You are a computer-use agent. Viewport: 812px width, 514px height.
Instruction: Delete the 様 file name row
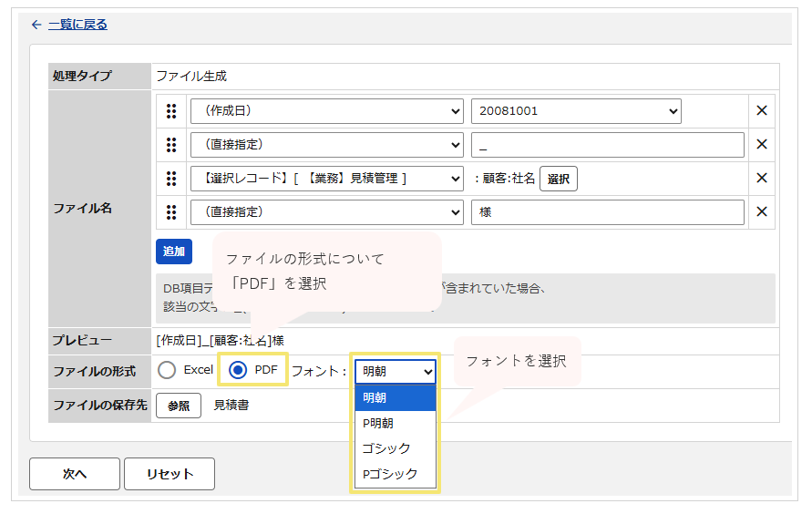click(762, 211)
